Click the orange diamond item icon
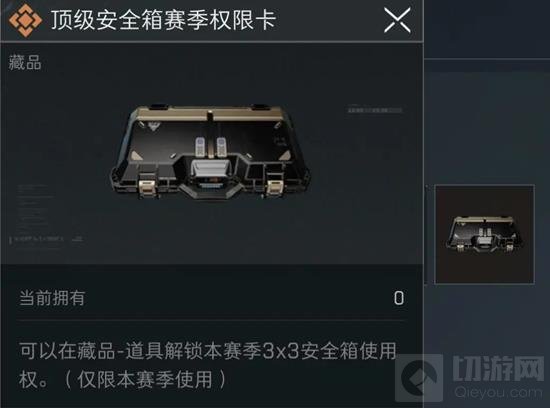Viewport: 550px width, 408px height. pos(25,20)
